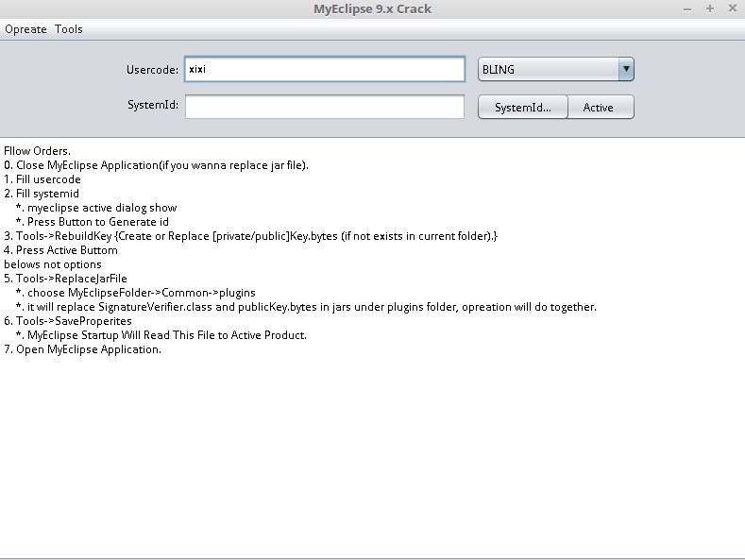Click 'Press Button to Generate id' line
The height and width of the screenshot is (560, 745).
(93, 222)
